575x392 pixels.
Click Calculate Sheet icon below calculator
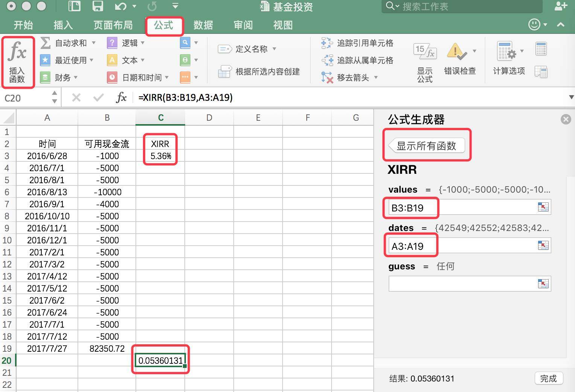point(541,71)
